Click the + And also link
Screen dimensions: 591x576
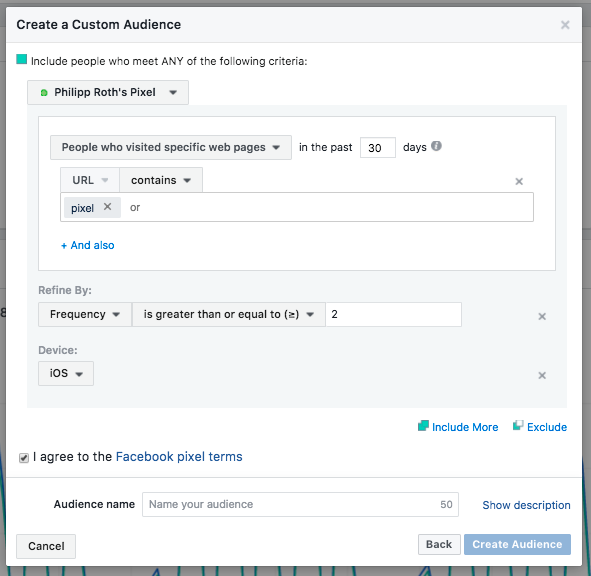(x=88, y=245)
